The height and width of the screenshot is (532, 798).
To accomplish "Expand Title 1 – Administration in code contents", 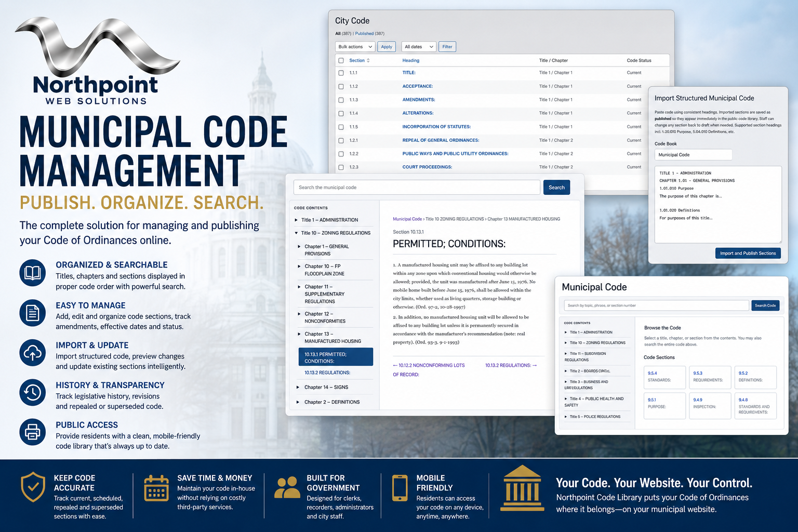I will pyautogui.click(x=297, y=220).
